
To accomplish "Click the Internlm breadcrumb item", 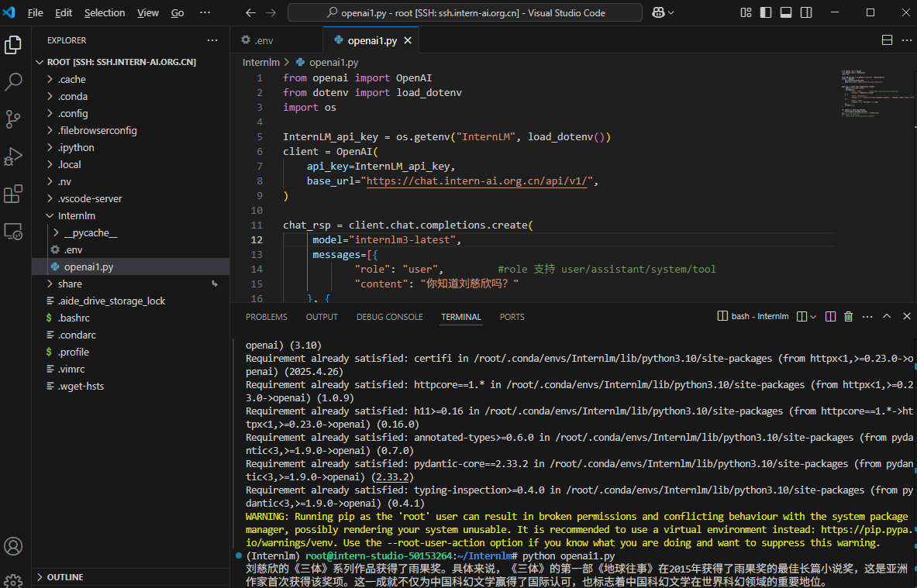I will [260, 62].
